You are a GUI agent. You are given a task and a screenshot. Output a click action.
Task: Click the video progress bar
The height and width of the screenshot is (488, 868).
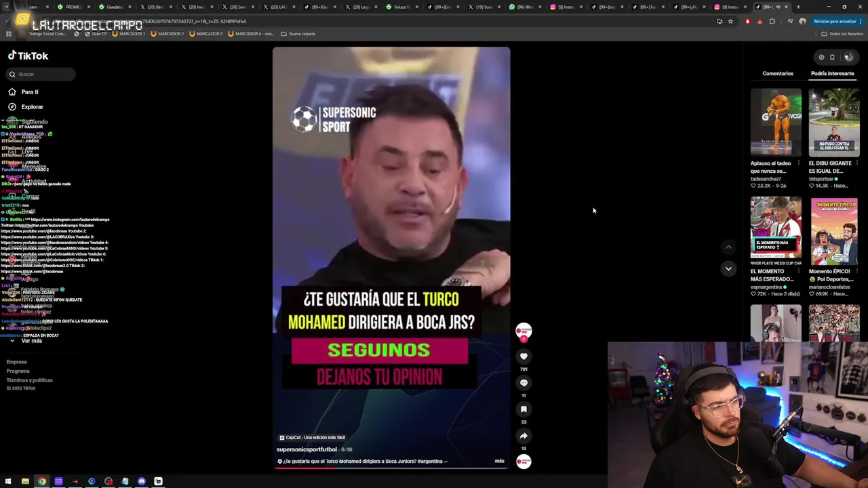click(391, 468)
